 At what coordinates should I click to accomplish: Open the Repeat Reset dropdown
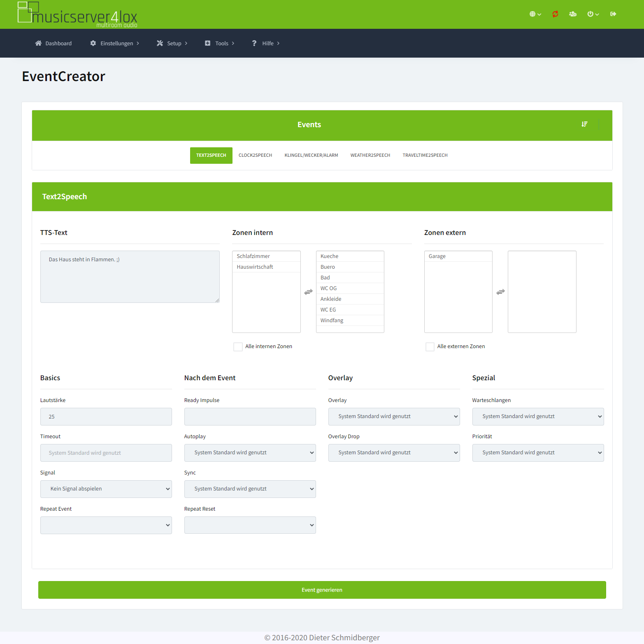coord(250,525)
